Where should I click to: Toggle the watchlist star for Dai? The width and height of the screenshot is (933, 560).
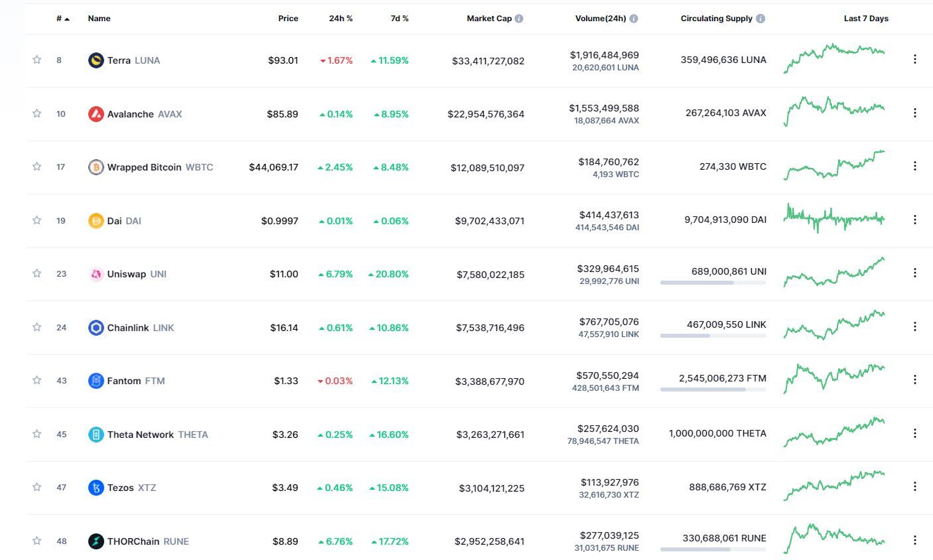pos(37,220)
